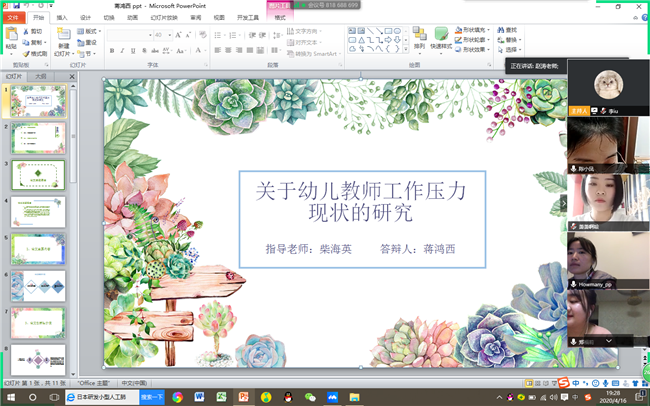
Task: Toggle Bold formatting
Action: [112, 51]
